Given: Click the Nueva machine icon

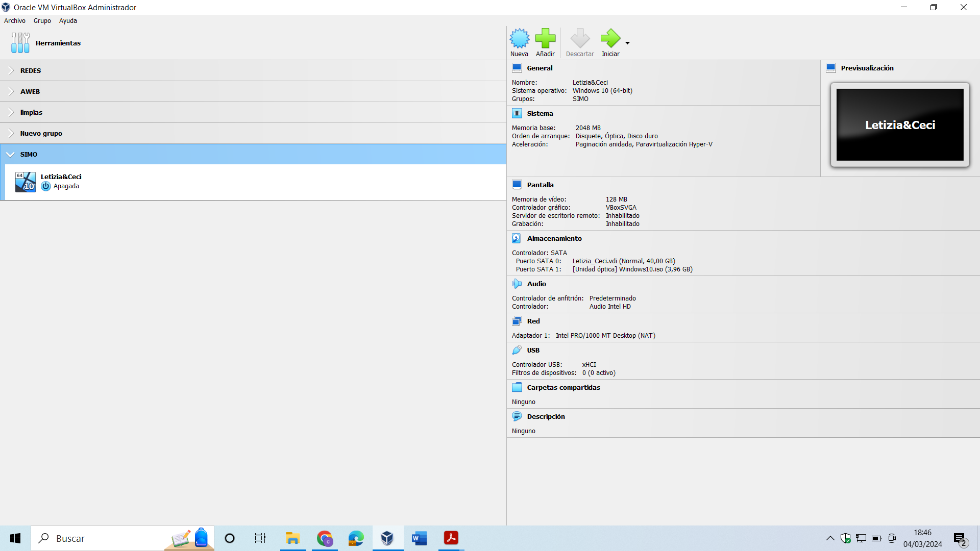Looking at the screenshot, I should [519, 38].
